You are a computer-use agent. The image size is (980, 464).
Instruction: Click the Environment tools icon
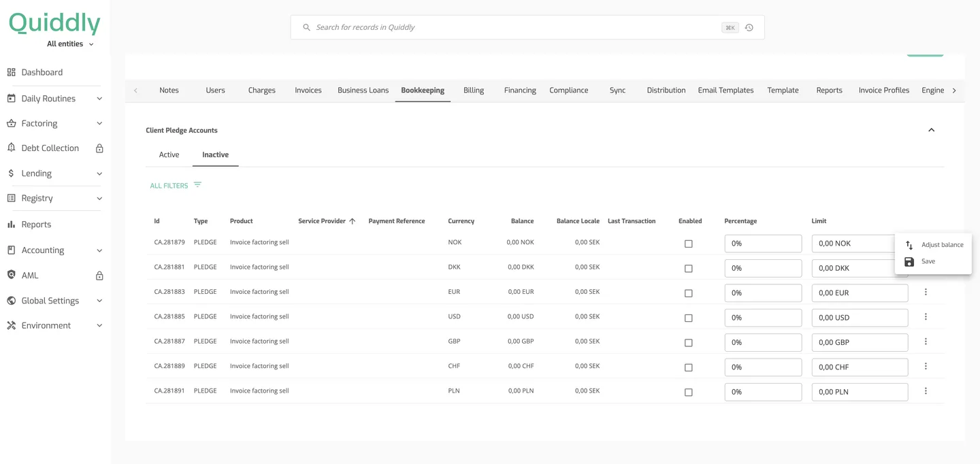coord(11,325)
